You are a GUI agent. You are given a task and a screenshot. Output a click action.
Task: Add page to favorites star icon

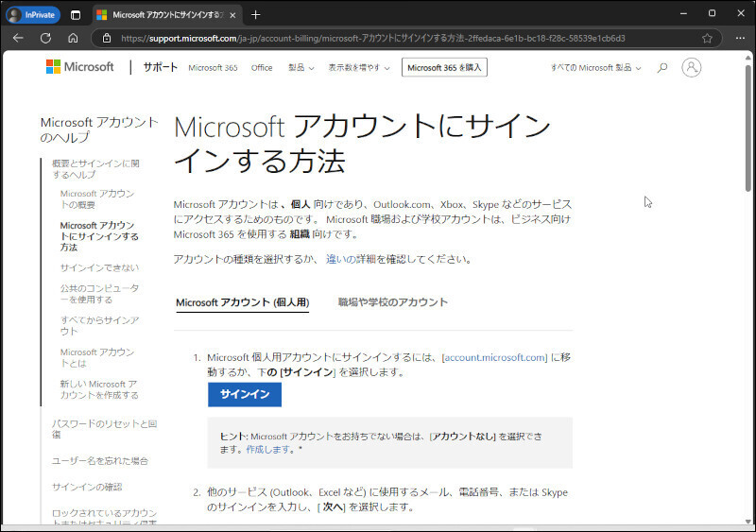pos(707,38)
